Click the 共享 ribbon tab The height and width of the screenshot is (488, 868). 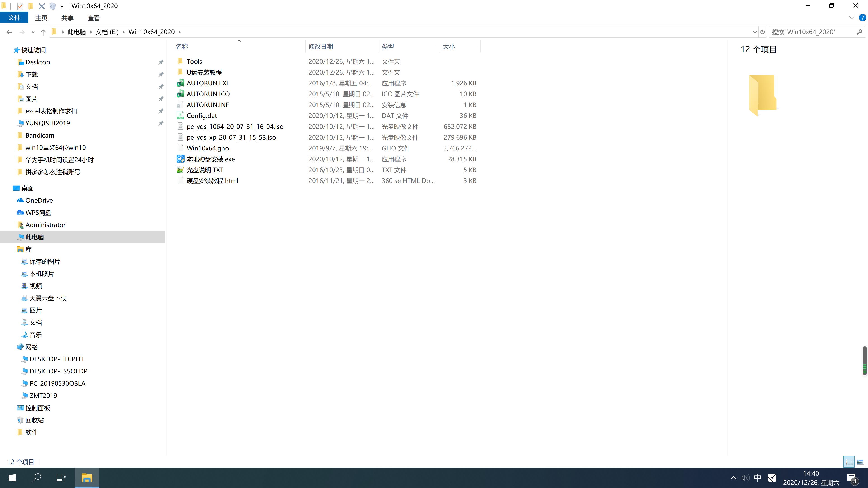pyautogui.click(x=67, y=18)
